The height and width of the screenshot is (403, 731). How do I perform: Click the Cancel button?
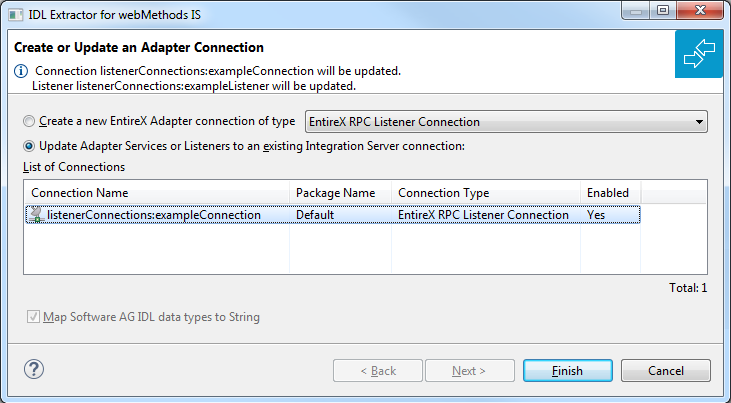click(666, 371)
